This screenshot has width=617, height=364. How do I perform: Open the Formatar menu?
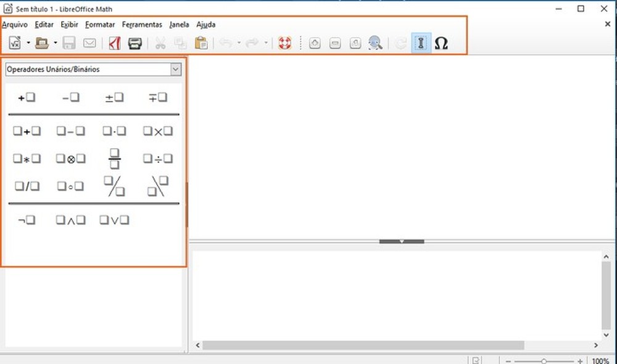[99, 25]
